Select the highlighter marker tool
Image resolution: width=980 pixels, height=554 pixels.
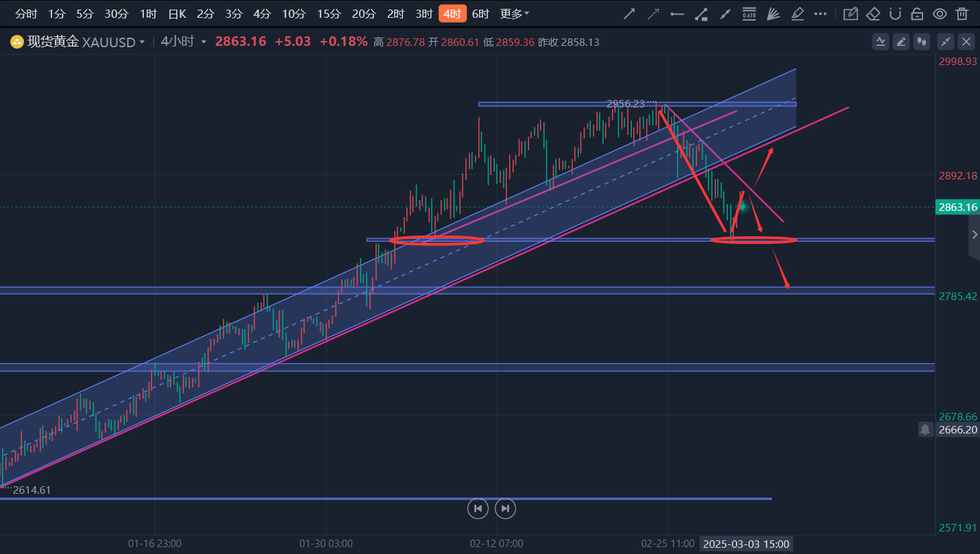(x=797, y=14)
